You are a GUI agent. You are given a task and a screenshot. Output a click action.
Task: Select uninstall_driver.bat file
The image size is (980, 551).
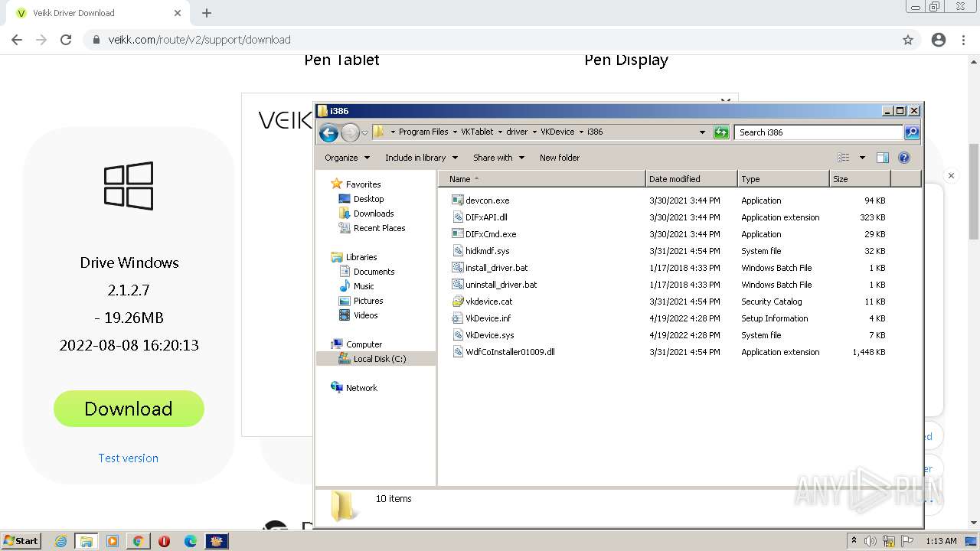coord(501,285)
